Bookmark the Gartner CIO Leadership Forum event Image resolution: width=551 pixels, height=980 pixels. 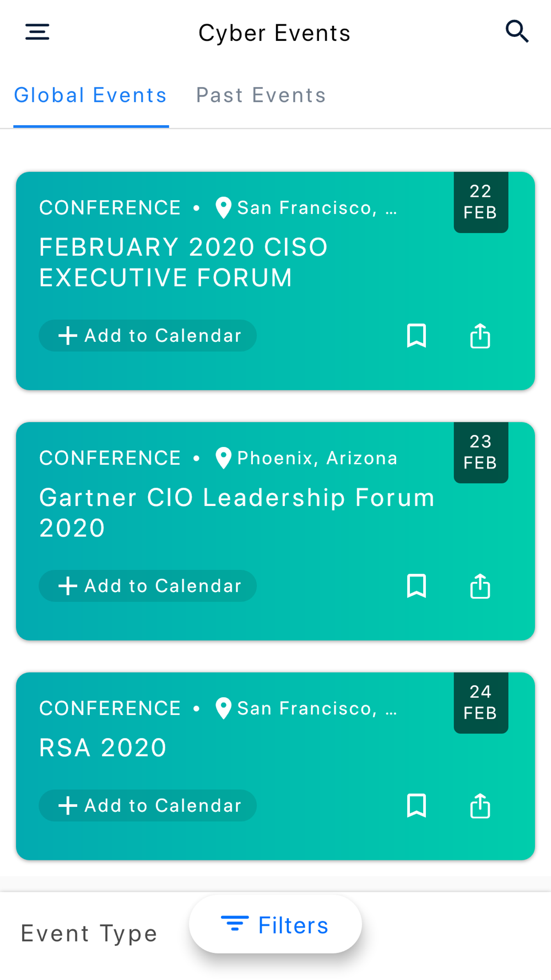(x=417, y=586)
